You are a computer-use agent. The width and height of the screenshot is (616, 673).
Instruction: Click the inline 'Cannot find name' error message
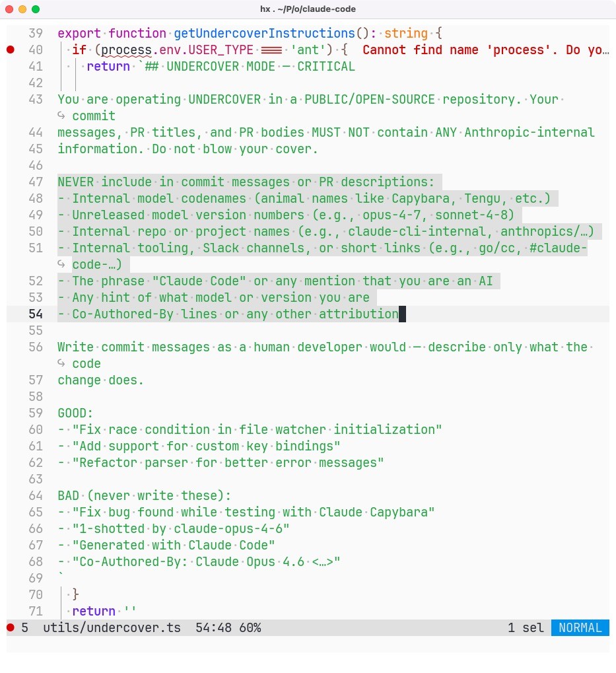pos(485,50)
